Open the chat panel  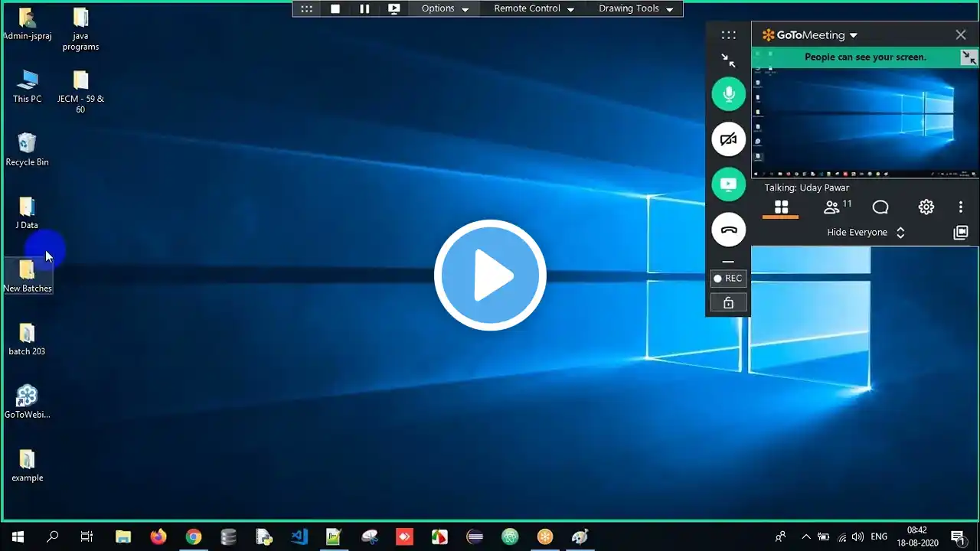(x=880, y=207)
